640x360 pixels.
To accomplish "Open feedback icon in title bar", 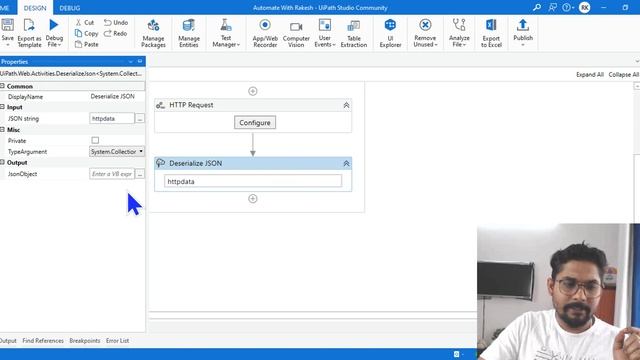I will click(x=553, y=7).
